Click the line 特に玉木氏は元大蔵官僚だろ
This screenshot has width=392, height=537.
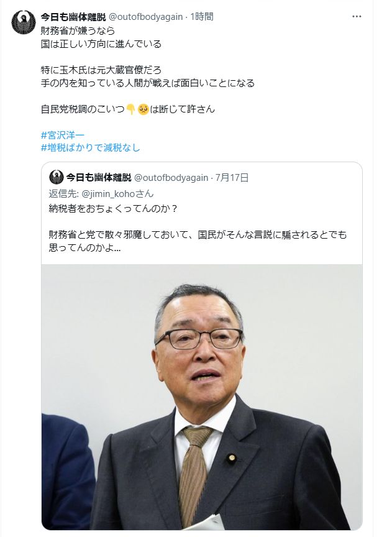(101, 70)
